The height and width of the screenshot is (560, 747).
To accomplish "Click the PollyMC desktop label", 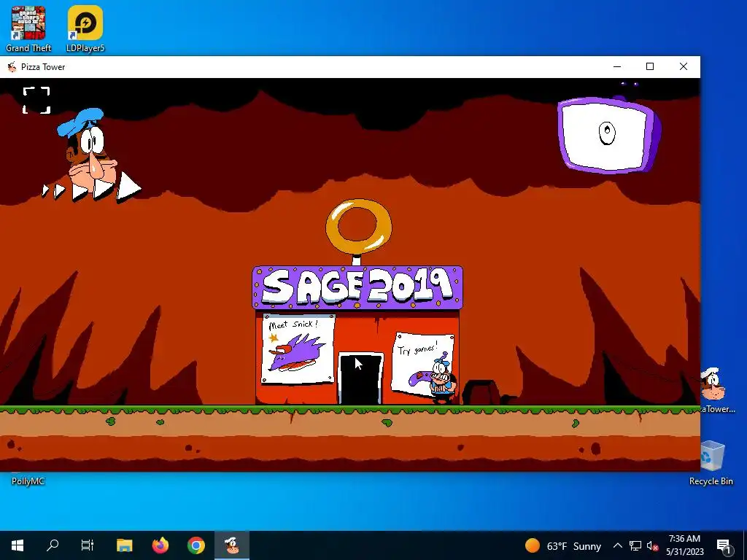I will pyautogui.click(x=28, y=481).
